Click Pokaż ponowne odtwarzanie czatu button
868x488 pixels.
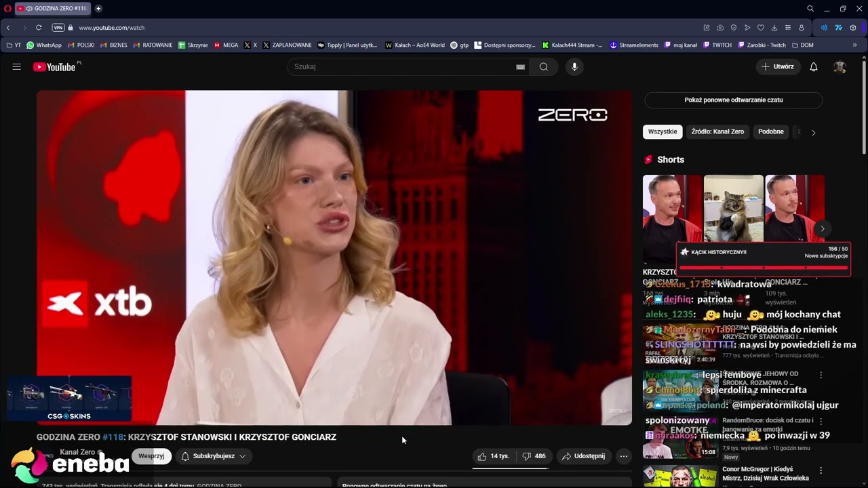tap(733, 100)
